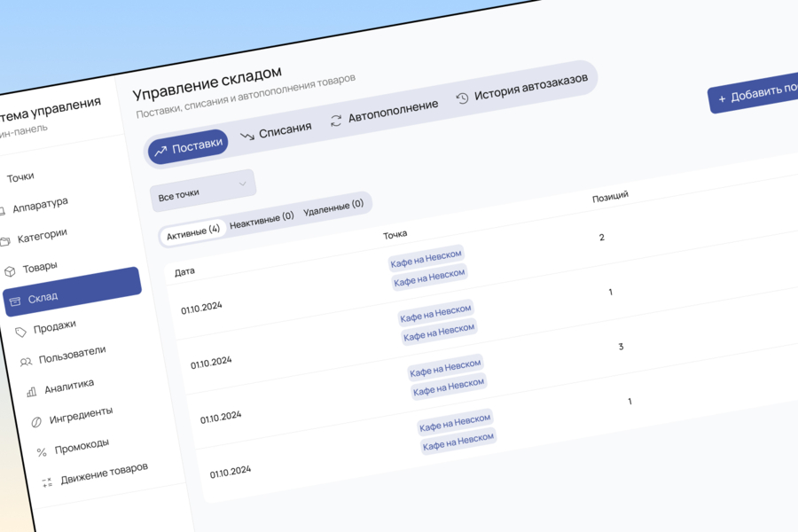
Task: Open Аппаратура in the sidebar
Action: click(40, 206)
